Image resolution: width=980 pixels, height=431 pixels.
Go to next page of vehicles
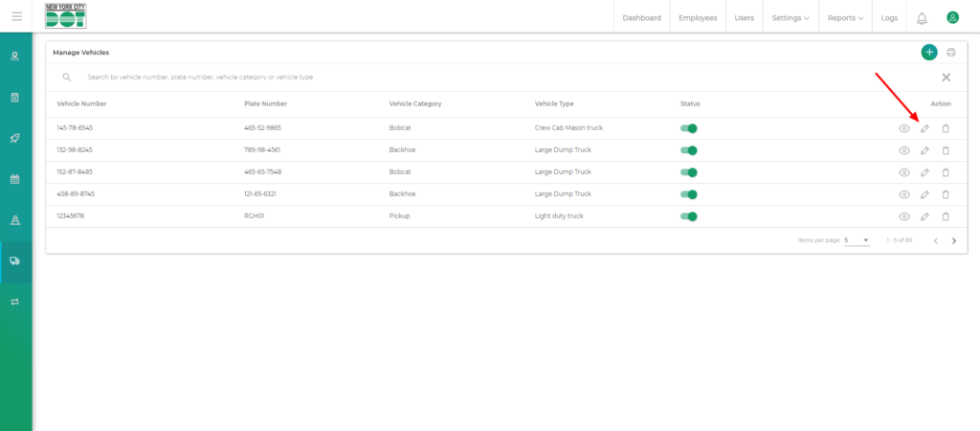[954, 240]
